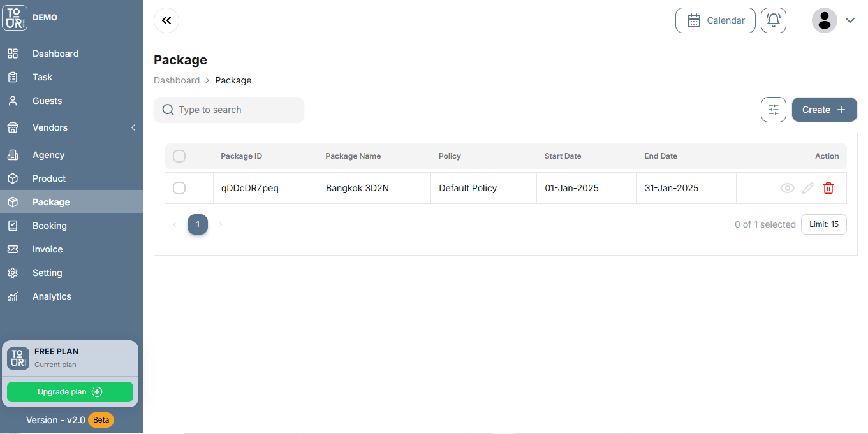Click the Booking checklist icon
Viewport: 868px width, 434px height.
tap(13, 226)
